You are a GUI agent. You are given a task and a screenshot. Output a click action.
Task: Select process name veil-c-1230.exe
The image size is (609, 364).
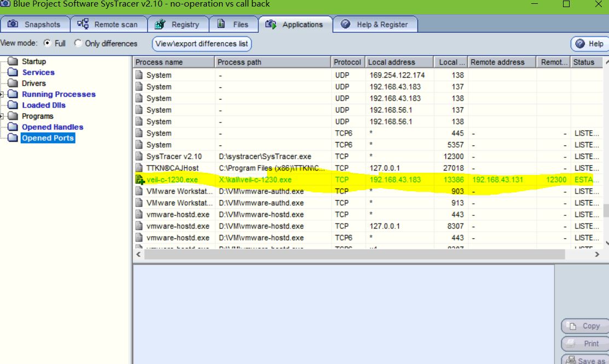pos(172,180)
